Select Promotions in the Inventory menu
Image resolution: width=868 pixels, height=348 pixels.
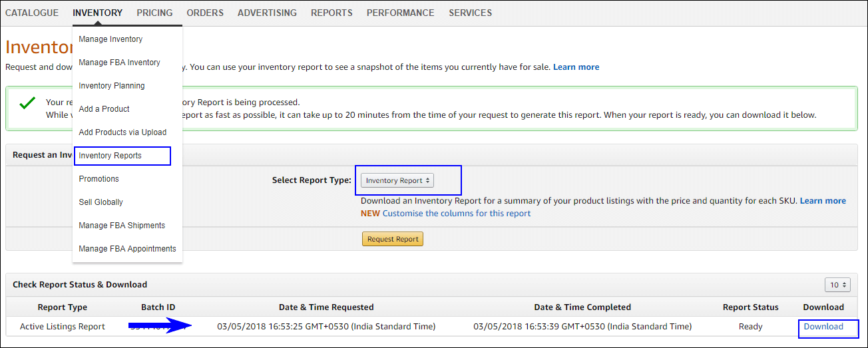99,179
